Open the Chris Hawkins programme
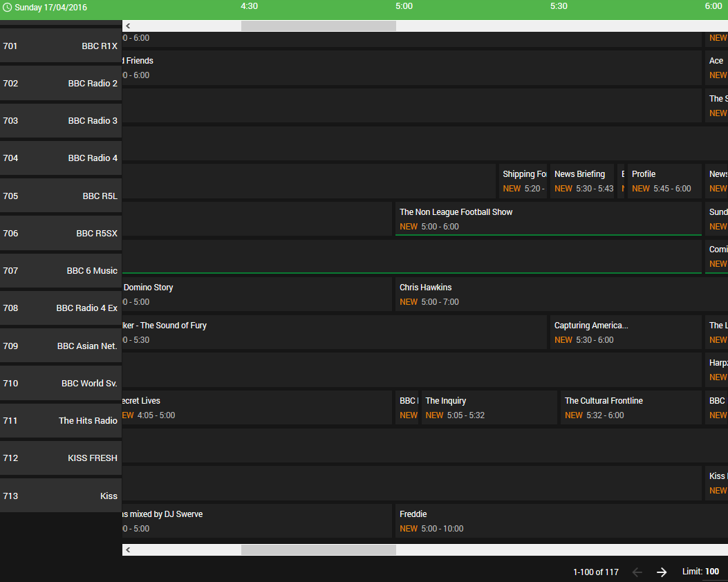This screenshot has width=728, height=582. click(x=562, y=294)
